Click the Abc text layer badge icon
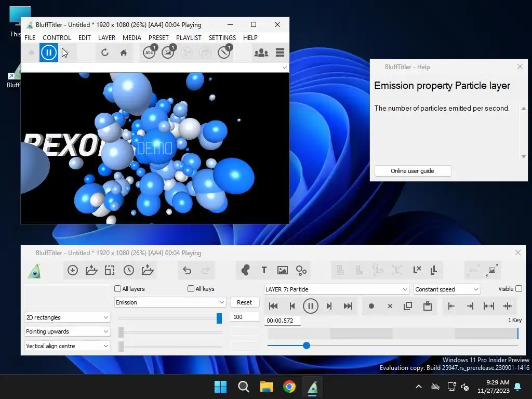This screenshot has width=532, height=399. pos(149,52)
